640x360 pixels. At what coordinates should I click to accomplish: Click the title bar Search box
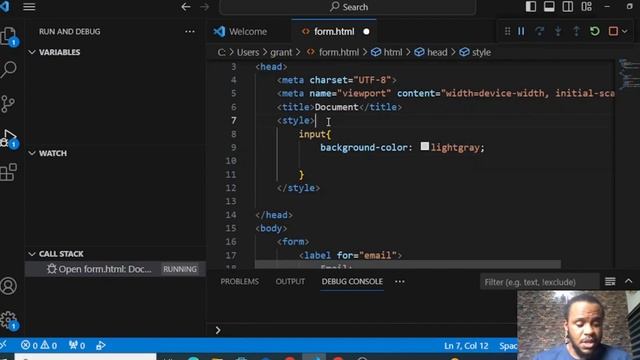click(x=347, y=7)
